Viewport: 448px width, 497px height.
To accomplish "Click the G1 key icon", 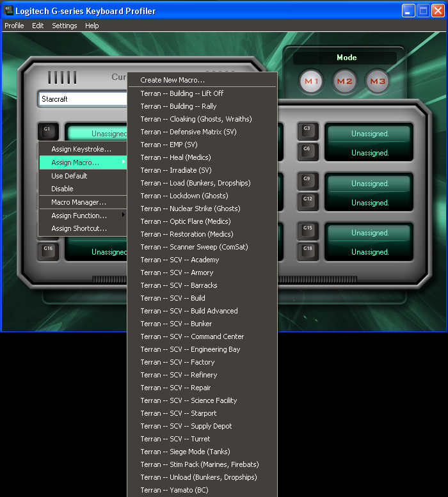I will click(x=47, y=131).
